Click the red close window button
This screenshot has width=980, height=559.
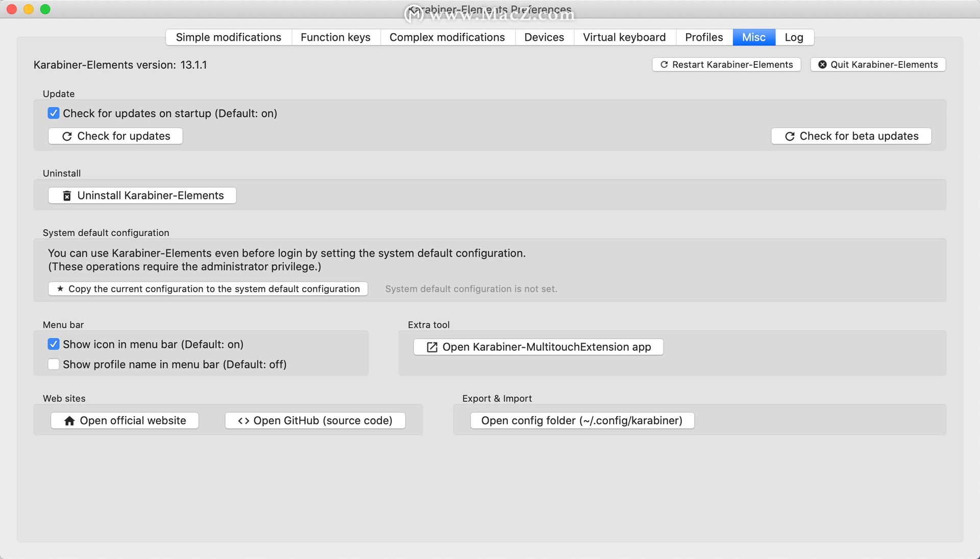(12, 9)
